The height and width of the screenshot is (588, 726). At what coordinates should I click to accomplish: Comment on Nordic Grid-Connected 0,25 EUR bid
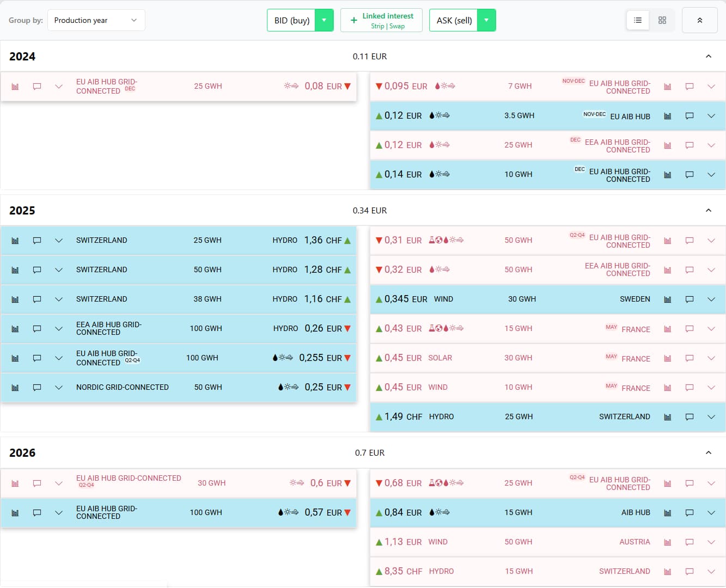pos(36,387)
